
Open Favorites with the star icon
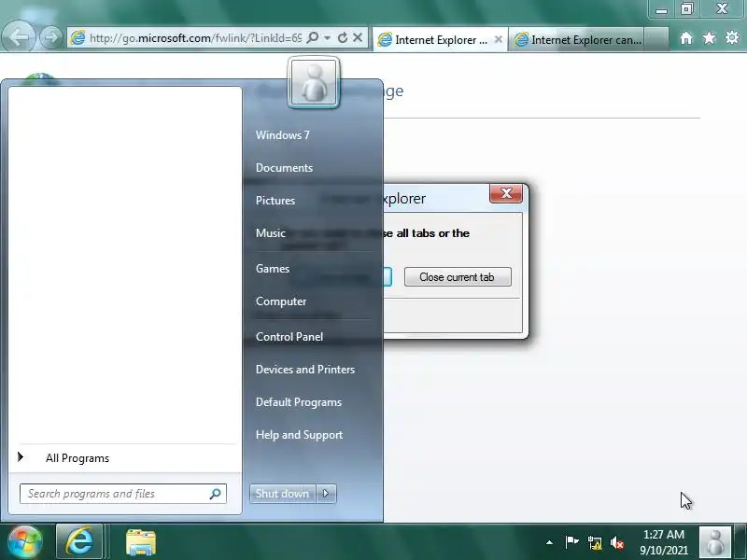709,37
